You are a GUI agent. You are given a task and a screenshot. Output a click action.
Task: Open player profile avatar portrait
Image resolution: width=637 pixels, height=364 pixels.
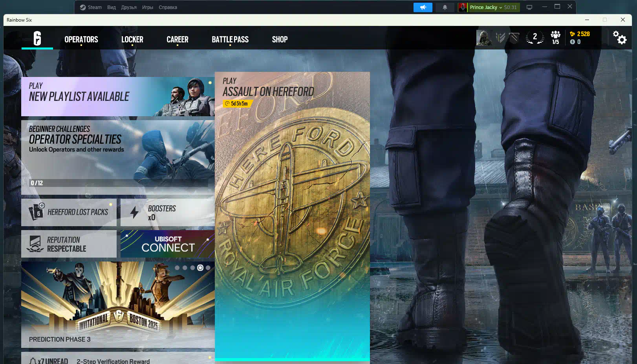click(x=484, y=38)
